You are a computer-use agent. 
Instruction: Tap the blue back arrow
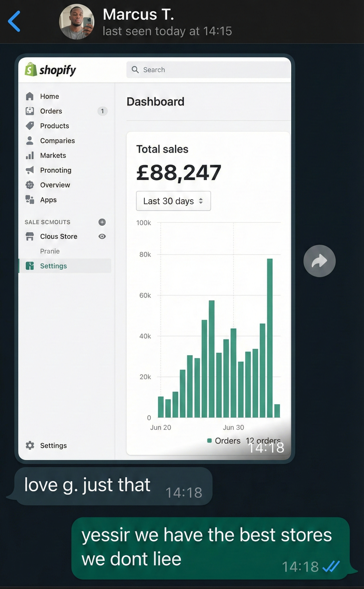[14, 21]
